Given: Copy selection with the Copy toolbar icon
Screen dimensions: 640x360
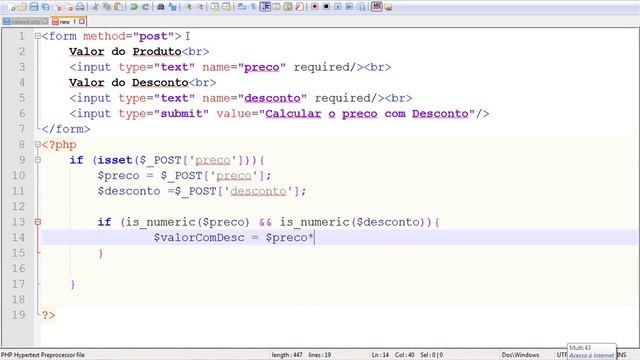Looking at the screenshot, I should coord(107,7).
